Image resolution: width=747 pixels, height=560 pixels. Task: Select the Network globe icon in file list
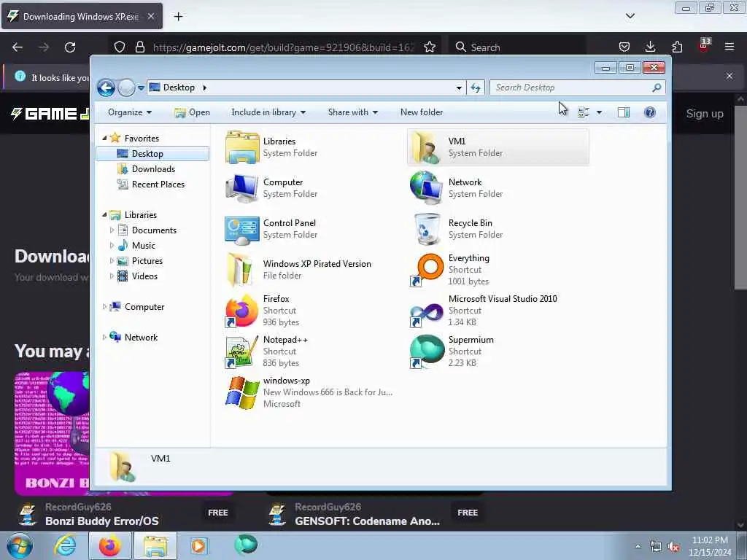tap(426, 188)
